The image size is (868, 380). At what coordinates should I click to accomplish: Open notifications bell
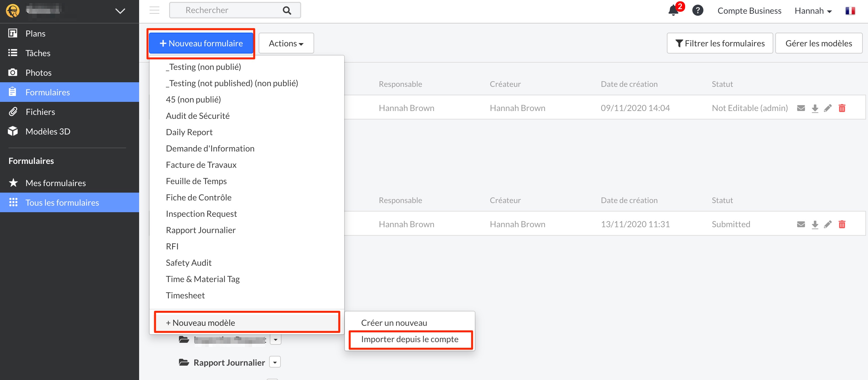674,10
